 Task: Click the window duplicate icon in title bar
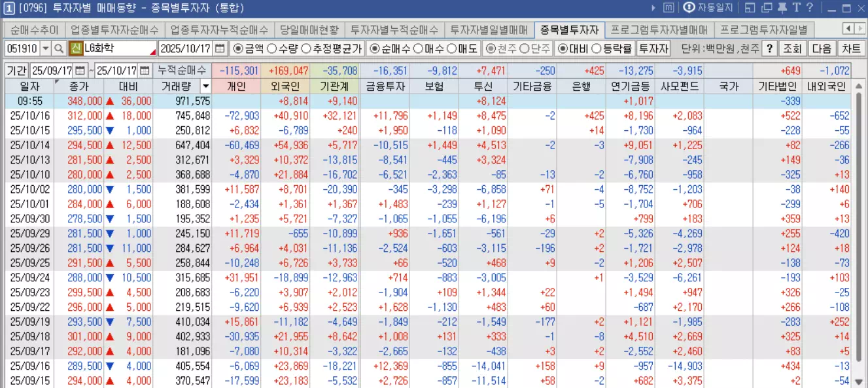pos(767,8)
